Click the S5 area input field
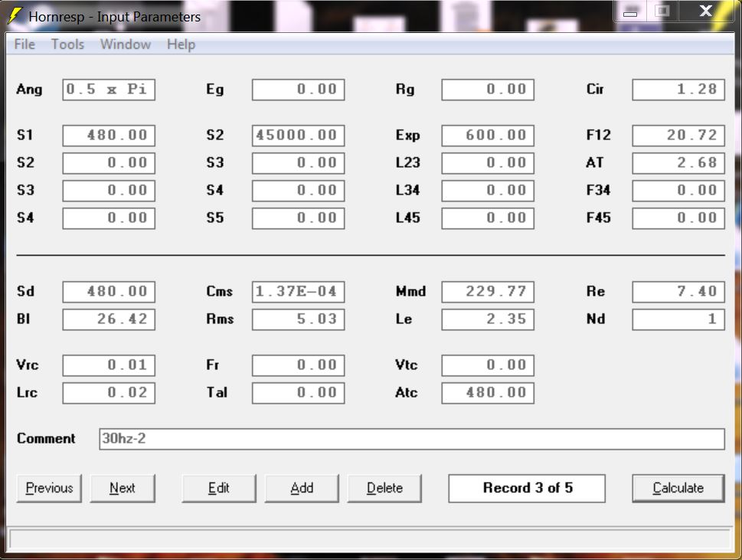Image resolution: width=742 pixels, height=560 pixels. point(298,218)
